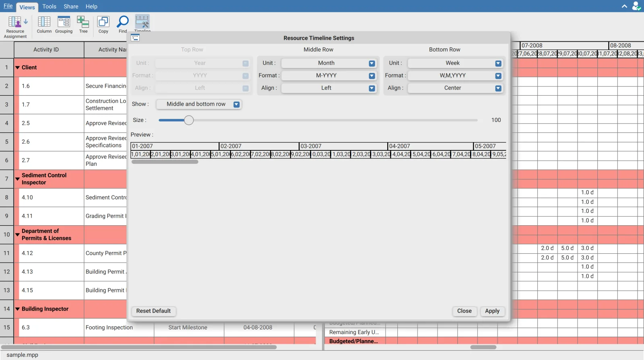
Task: Click the timeline pane horizontal scrollbar
Action: (483, 347)
